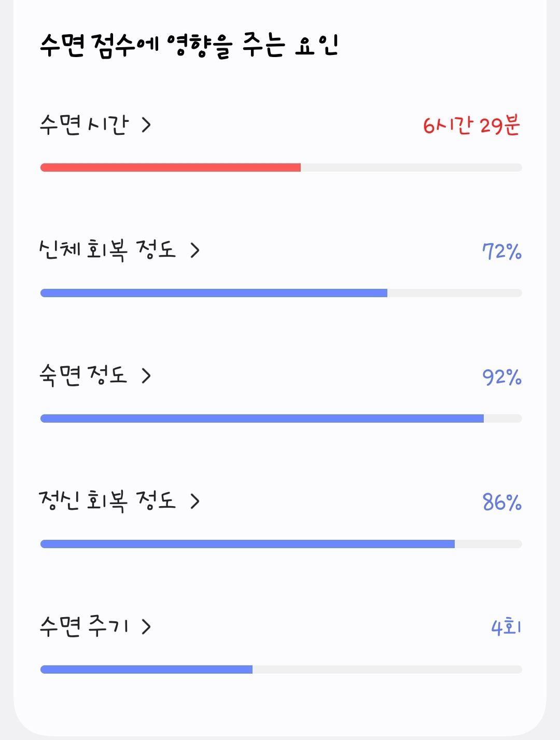Tap the 86% mental recovery value
Screen dimensions: 560x740
502,502
